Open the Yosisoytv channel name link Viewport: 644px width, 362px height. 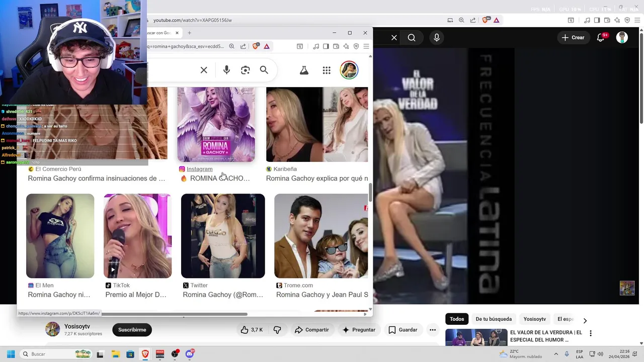pos(77,326)
